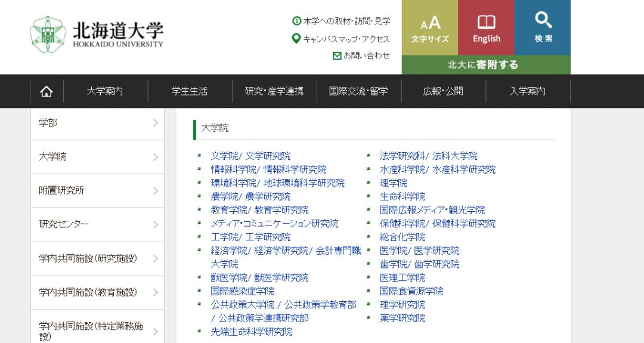Open 学生生活 navigation menu
This screenshot has height=343, width=644.
190,91
